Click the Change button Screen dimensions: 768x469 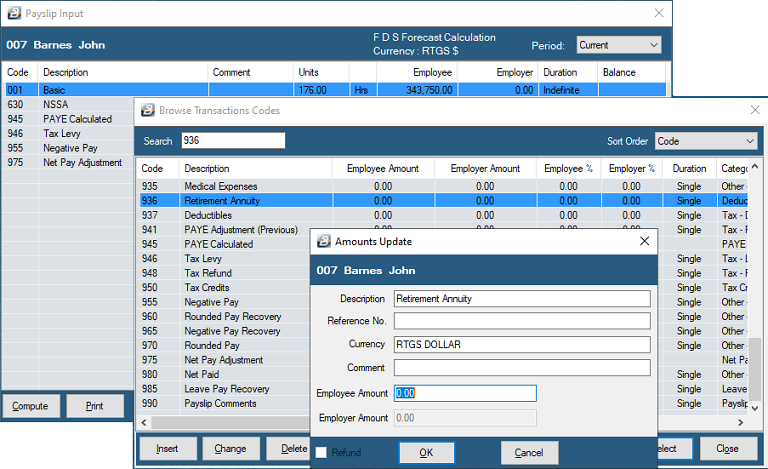pos(230,448)
